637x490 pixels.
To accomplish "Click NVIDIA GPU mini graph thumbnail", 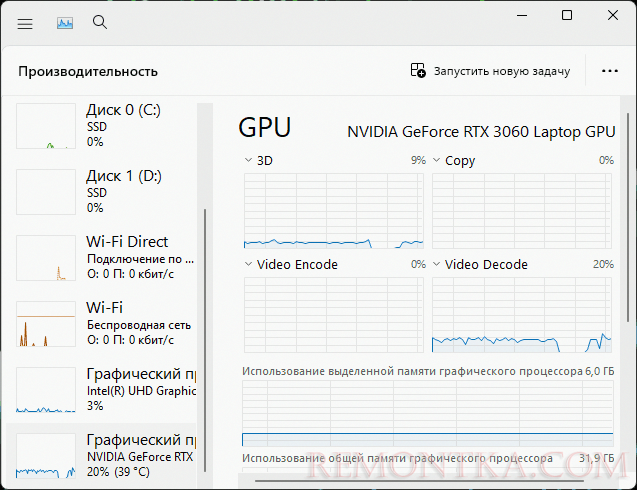I will [x=46, y=456].
